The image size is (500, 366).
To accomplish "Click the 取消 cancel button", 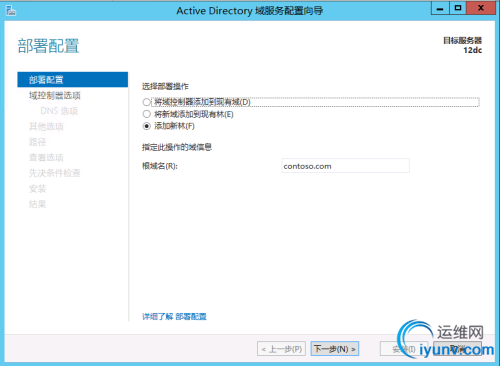I will coord(457,349).
